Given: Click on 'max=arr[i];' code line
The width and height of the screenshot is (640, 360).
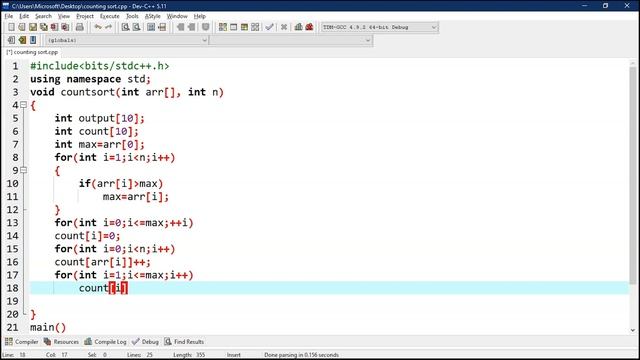Looking at the screenshot, I should pos(136,197).
